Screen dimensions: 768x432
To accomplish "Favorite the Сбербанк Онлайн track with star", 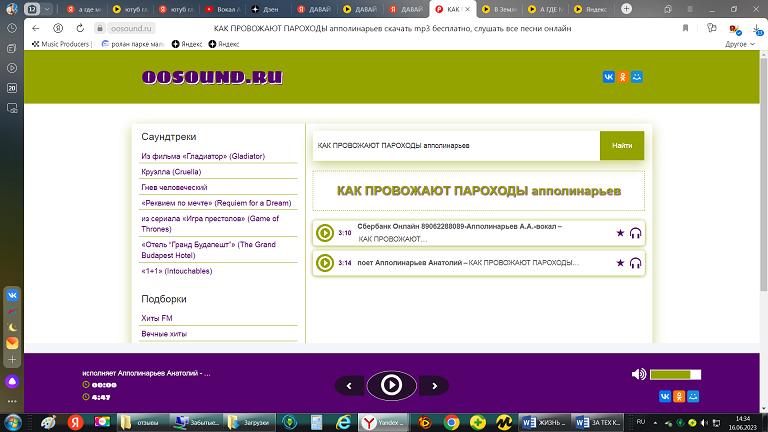I will pyautogui.click(x=620, y=233).
